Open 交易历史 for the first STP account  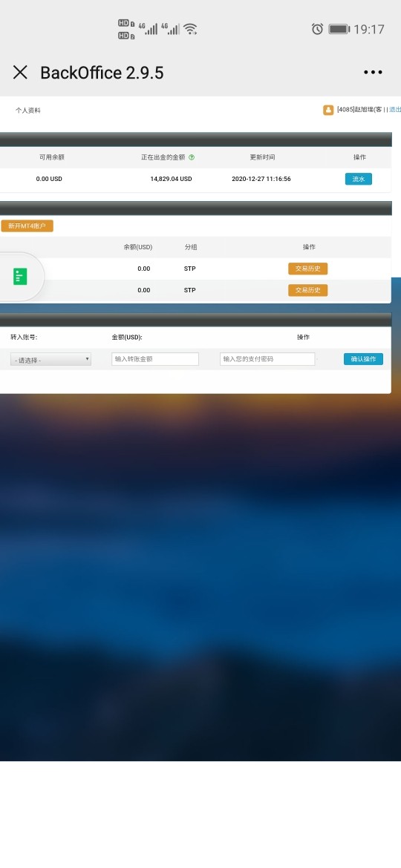[x=308, y=269]
